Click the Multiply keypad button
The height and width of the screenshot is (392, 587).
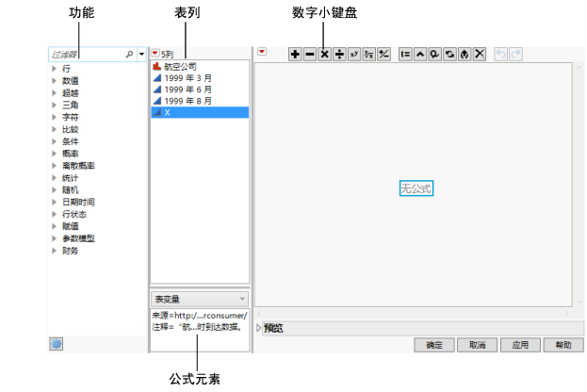(x=324, y=55)
